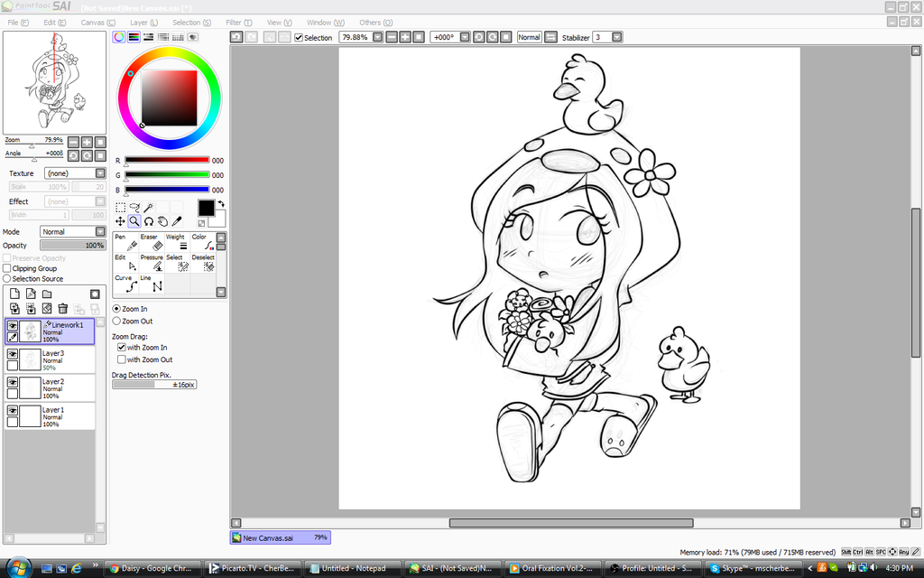Image resolution: width=924 pixels, height=578 pixels.
Task: Choose the Weight linework tool
Action: pyautogui.click(x=177, y=242)
